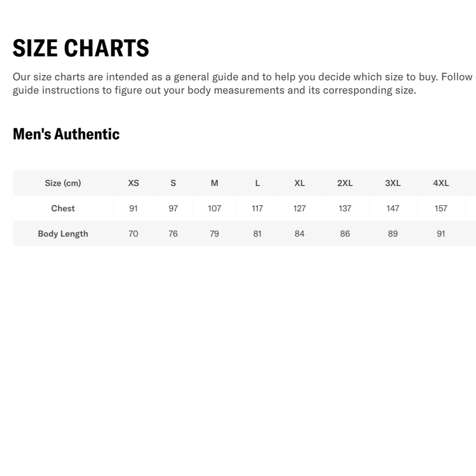Click the Body Length row label
The height and width of the screenshot is (476, 476).
[x=63, y=234]
